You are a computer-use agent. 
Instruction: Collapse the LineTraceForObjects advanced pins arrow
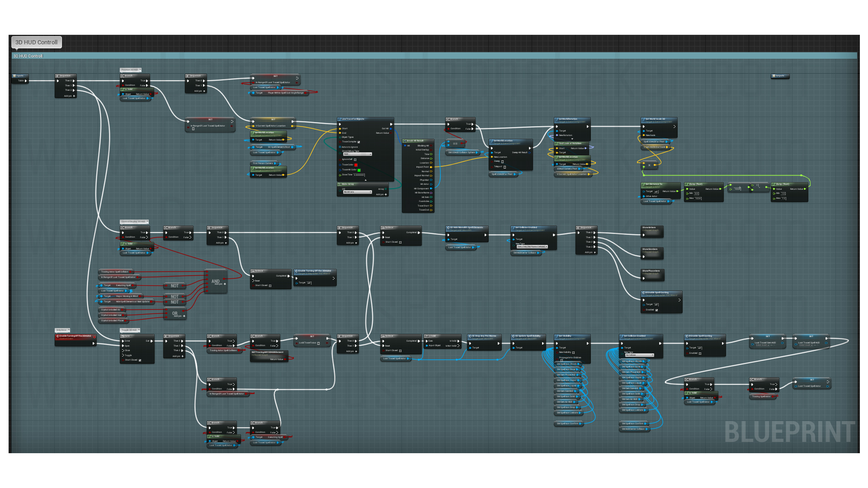point(365,180)
